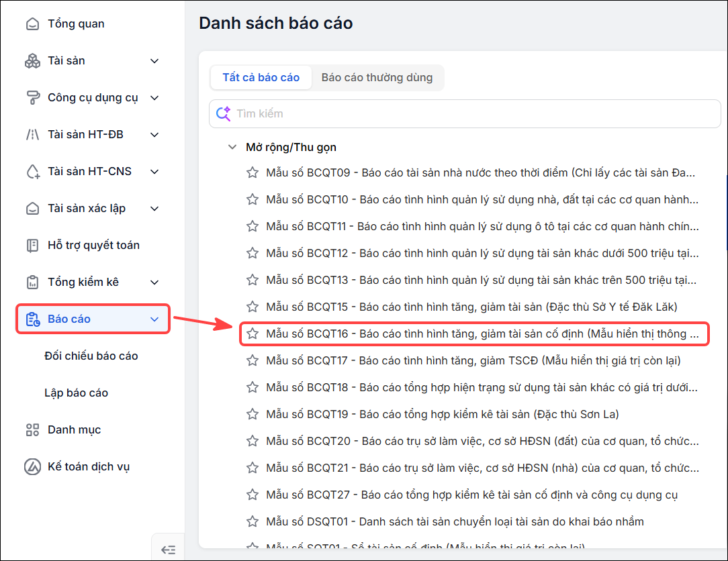This screenshot has width=728, height=561.
Task: Open Hỗ trợ quyết toán menu label
Action: pos(93,245)
